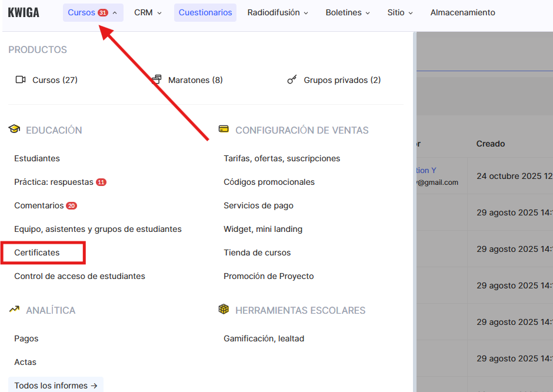The height and width of the screenshot is (392, 553).
Task: Go to the Cuestionarios tab
Action: point(205,12)
